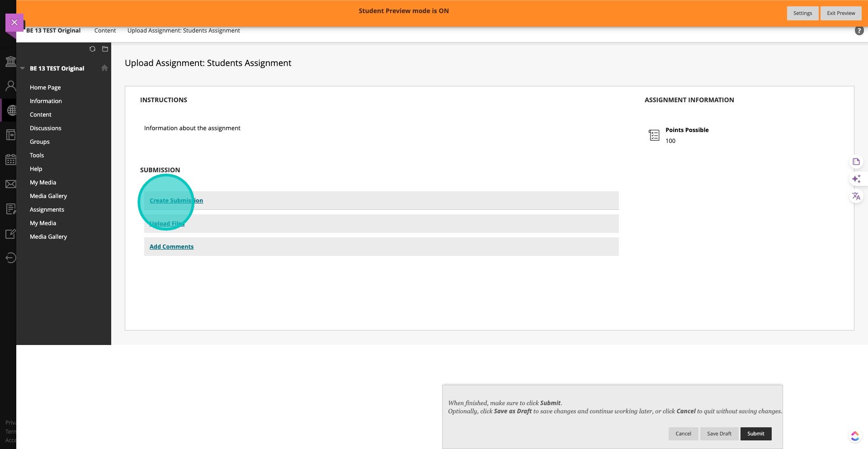The width and height of the screenshot is (868, 449).
Task: Click the home icon beside course title
Action: point(104,68)
